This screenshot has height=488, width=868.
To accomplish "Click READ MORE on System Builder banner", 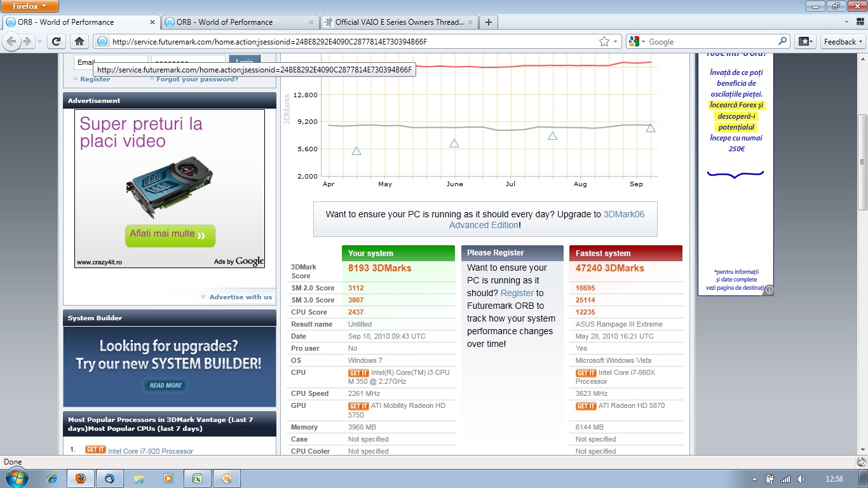I will pos(166,385).
